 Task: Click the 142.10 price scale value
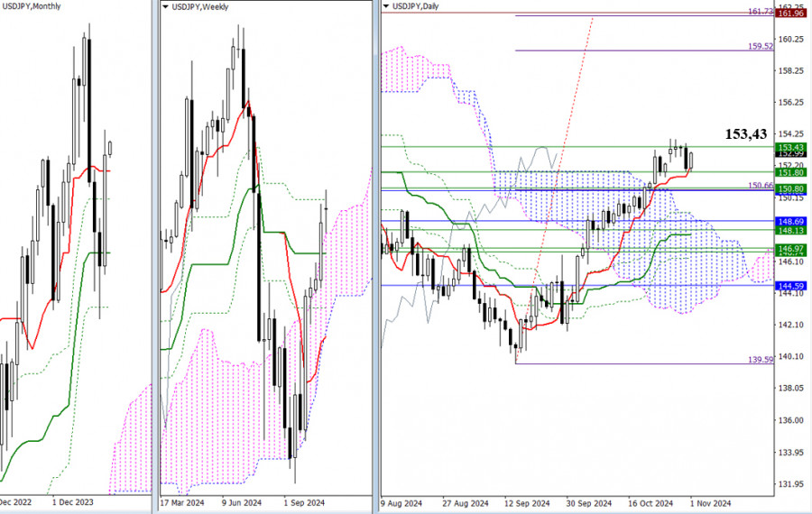(x=790, y=325)
